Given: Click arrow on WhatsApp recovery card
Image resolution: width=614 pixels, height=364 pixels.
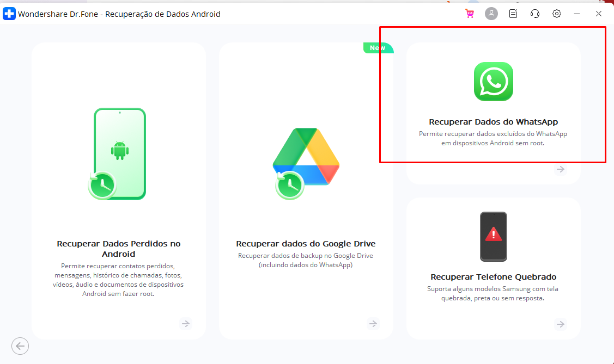Looking at the screenshot, I should (x=561, y=169).
